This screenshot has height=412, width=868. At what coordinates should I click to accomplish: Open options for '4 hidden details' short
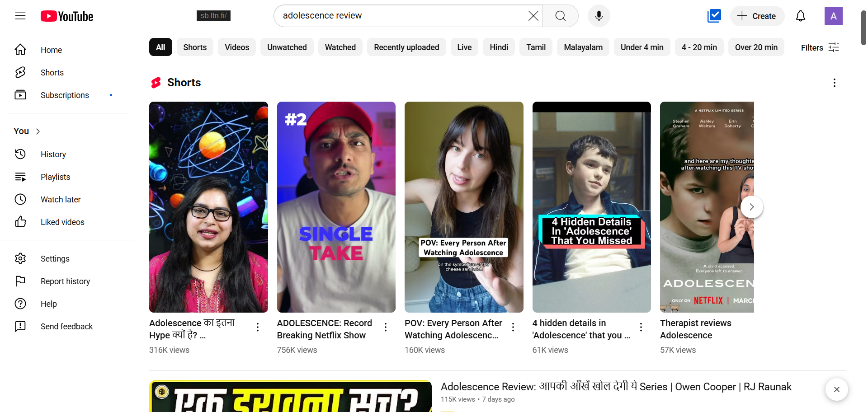[641, 327]
